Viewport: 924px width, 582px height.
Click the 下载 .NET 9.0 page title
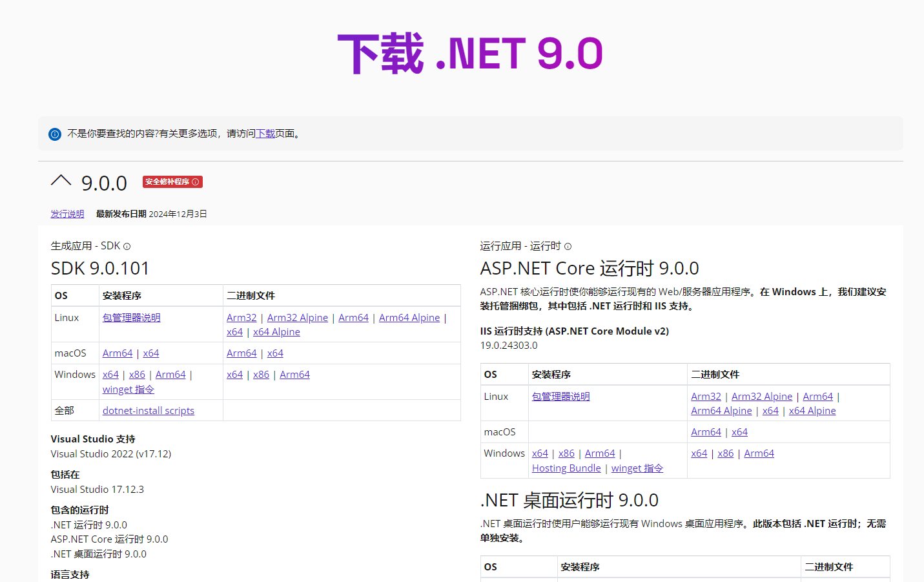[470, 54]
